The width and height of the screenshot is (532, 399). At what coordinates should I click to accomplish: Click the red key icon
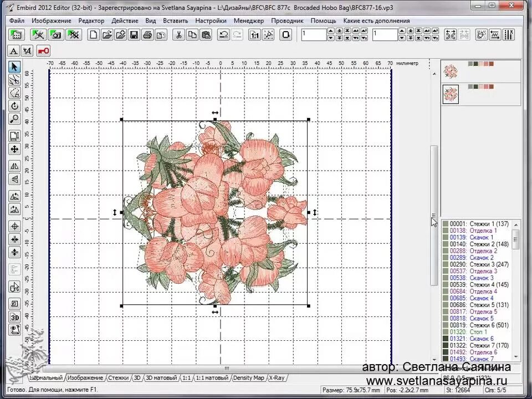click(43, 51)
